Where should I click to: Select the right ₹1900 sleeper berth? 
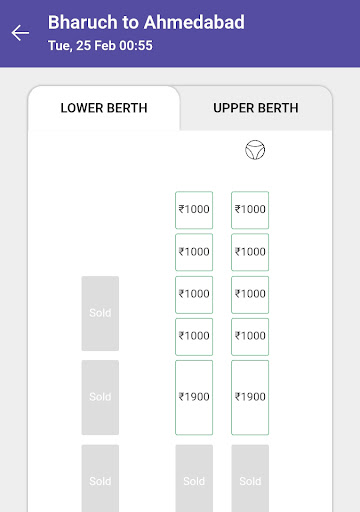pyautogui.click(x=250, y=397)
